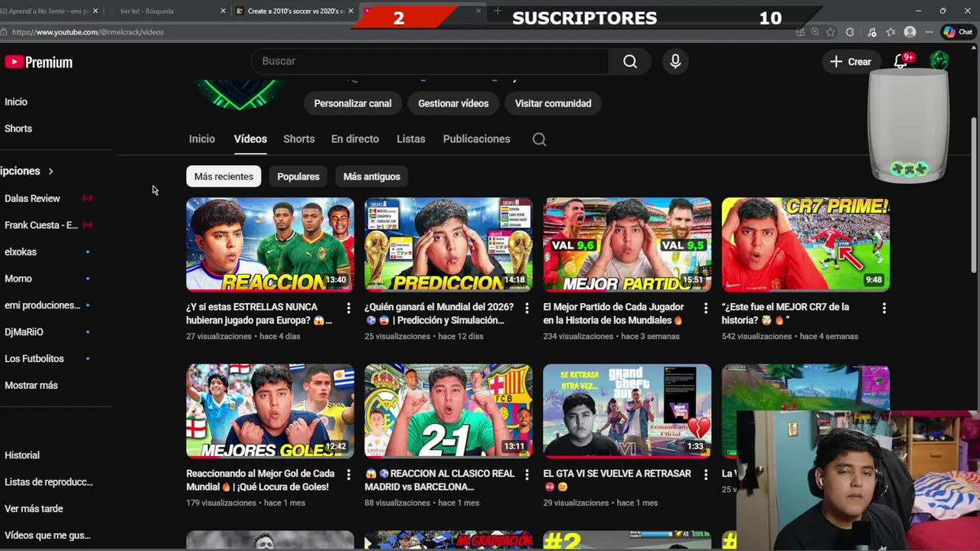
Task: Open the Los Futbolitos subscription
Action: 34,359
